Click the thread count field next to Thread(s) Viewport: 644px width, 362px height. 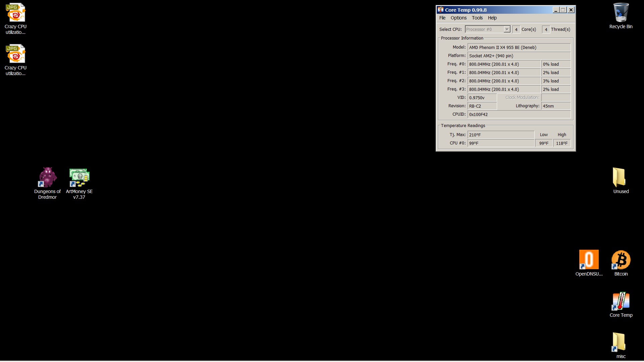546,29
